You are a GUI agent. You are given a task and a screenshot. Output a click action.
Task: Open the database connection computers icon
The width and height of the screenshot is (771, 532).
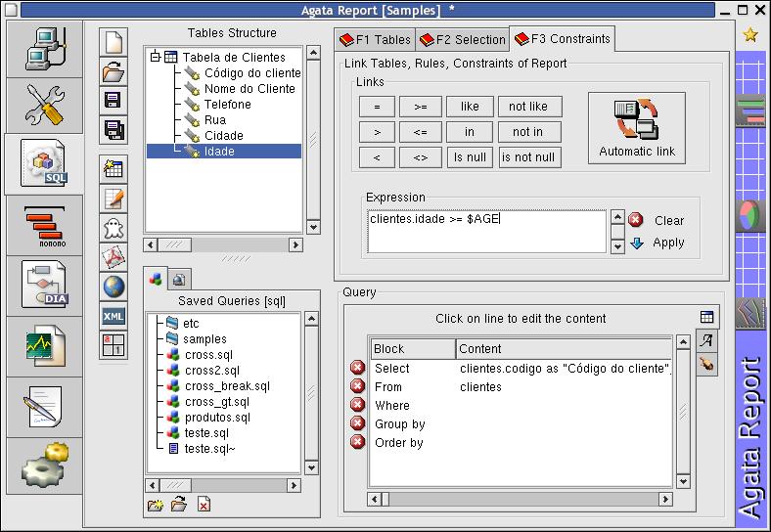[45, 49]
